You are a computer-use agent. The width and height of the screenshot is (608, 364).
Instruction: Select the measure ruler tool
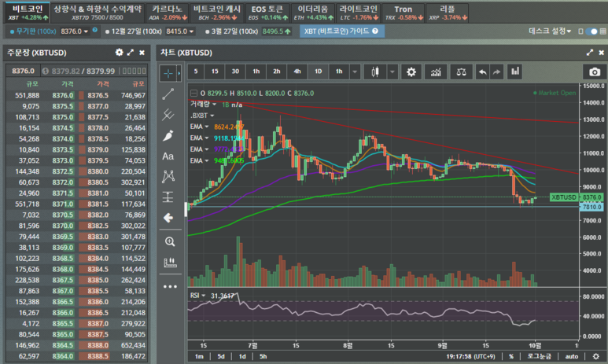pyautogui.click(x=170, y=263)
